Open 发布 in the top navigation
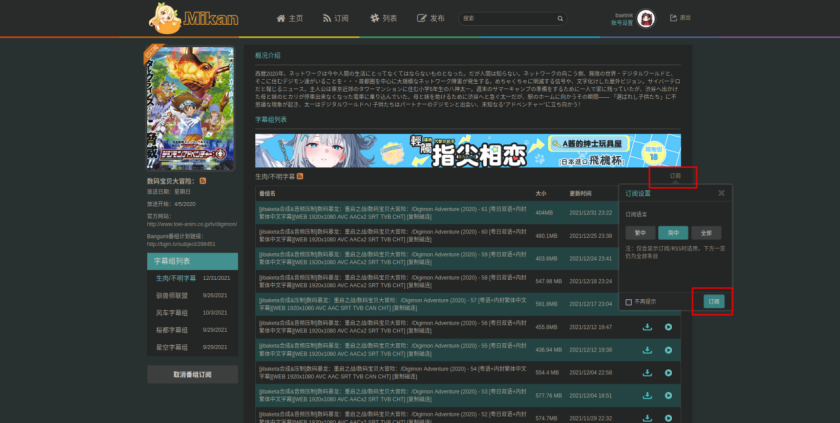Image resolution: width=840 pixels, height=423 pixels. pyautogui.click(x=431, y=18)
